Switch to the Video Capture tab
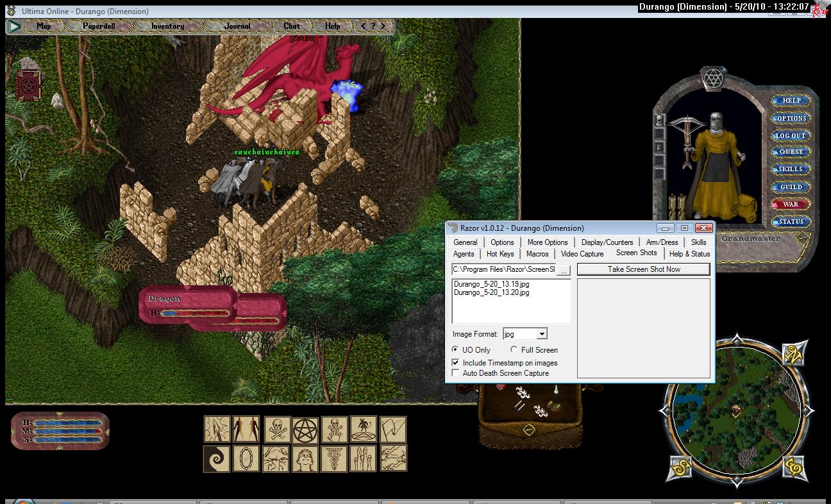The image size is (831, 504). [582, 254]
